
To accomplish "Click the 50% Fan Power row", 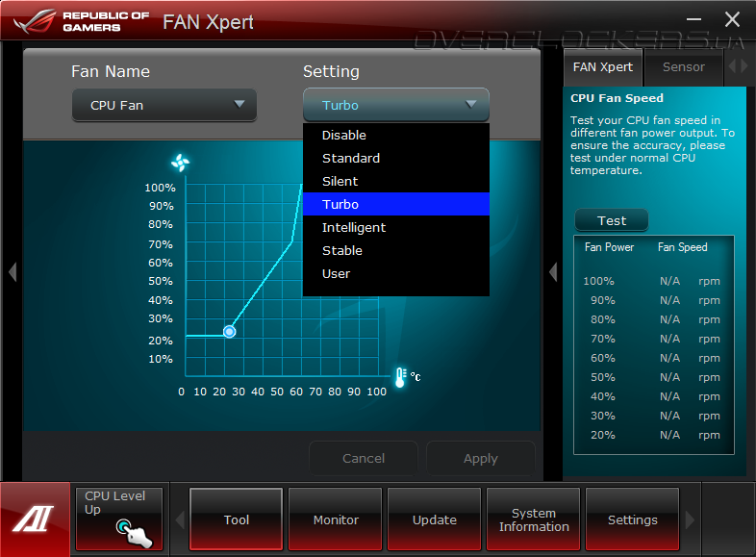I will (653, 377).
